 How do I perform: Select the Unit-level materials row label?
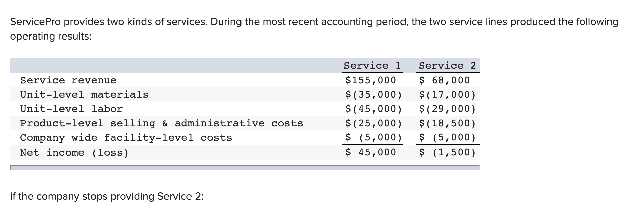coord(84,95)
